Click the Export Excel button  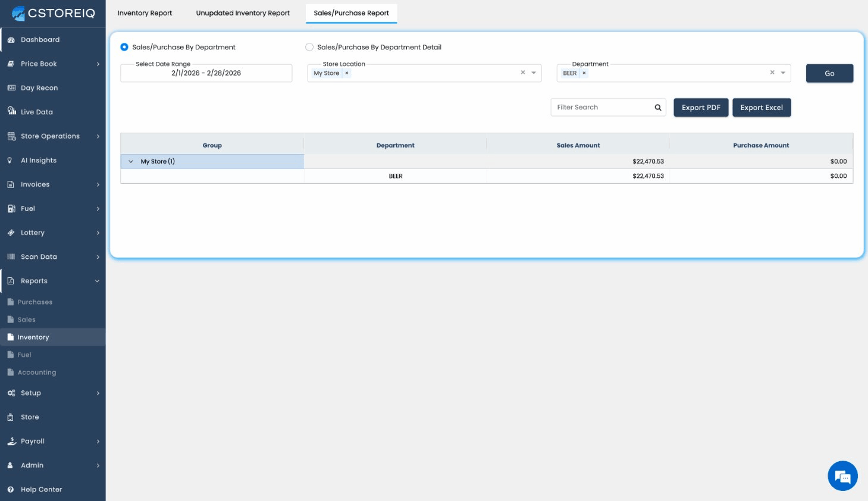click(x=762, y=108)
